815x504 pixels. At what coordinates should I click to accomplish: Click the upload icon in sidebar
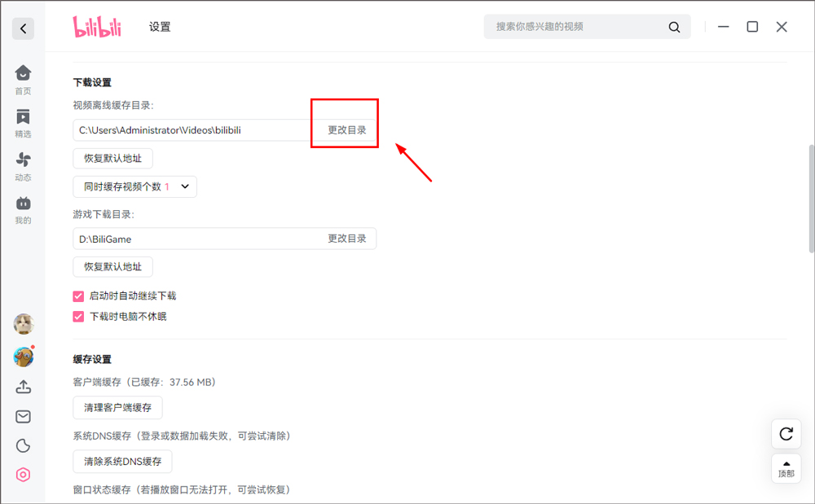click(x=23, y=387)
